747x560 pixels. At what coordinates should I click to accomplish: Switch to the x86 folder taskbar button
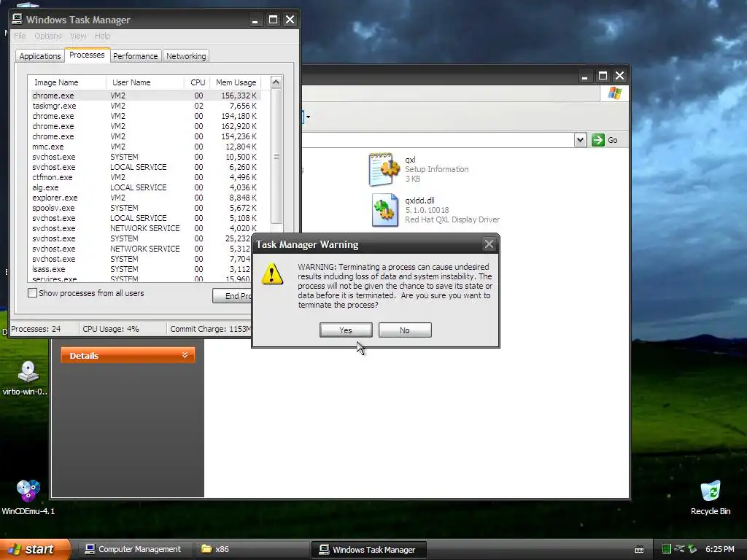pyautogui.click(x=252, y=549)
